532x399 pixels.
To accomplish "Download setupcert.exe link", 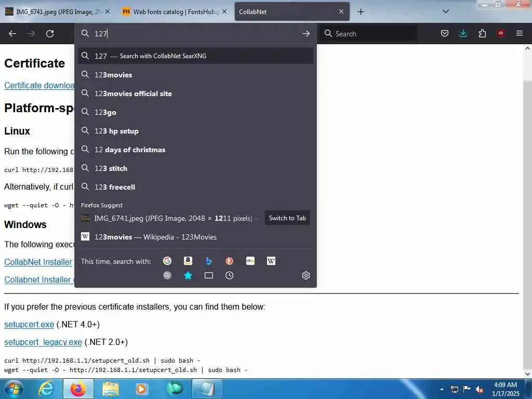I will [29, 324].
